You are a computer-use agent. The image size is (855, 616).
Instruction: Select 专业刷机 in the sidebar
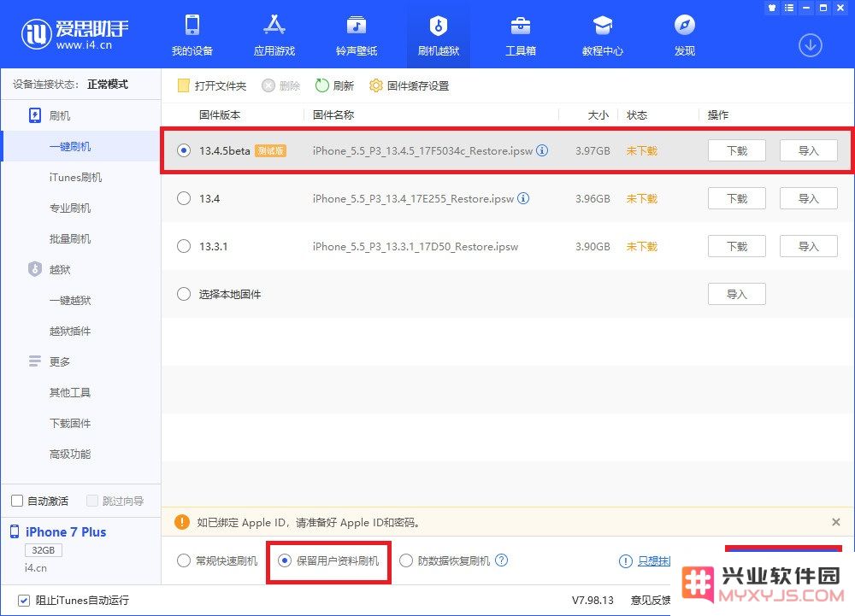click(70, 208)
